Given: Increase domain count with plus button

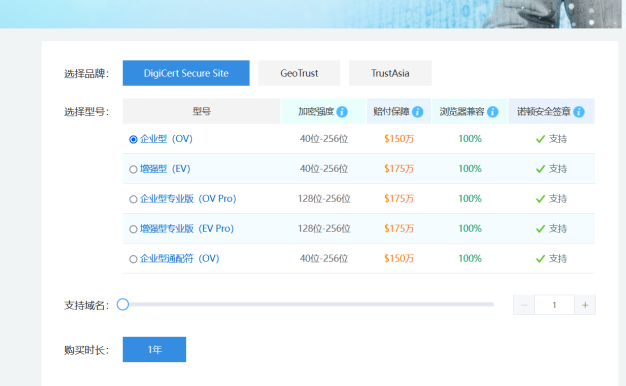Looking at the screenshot, I should [x=585, y=305].
